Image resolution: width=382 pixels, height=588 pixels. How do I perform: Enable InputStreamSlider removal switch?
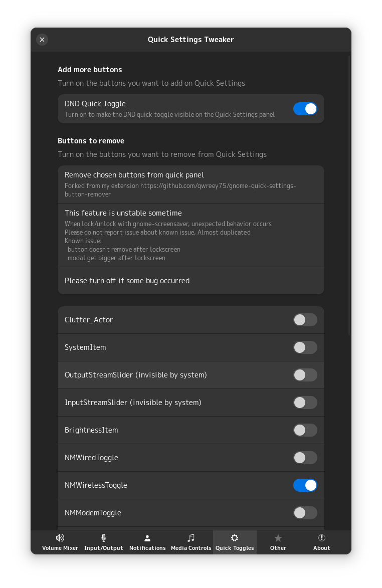[305, 403]
